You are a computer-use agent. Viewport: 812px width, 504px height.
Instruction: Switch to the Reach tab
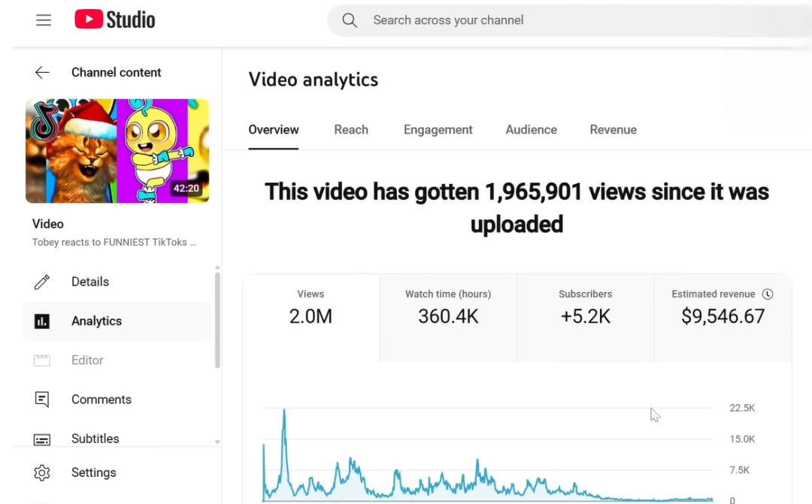pyautogui.click(x=351, y=130)
